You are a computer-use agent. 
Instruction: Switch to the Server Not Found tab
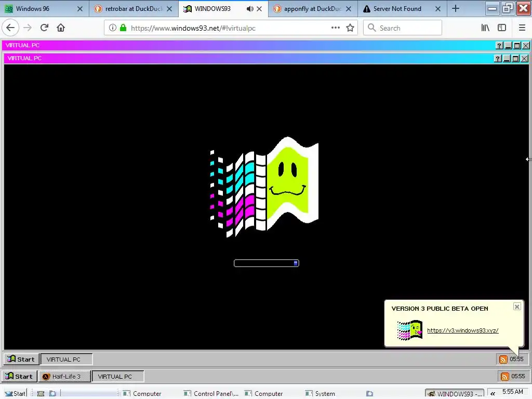tap(402, 9)
